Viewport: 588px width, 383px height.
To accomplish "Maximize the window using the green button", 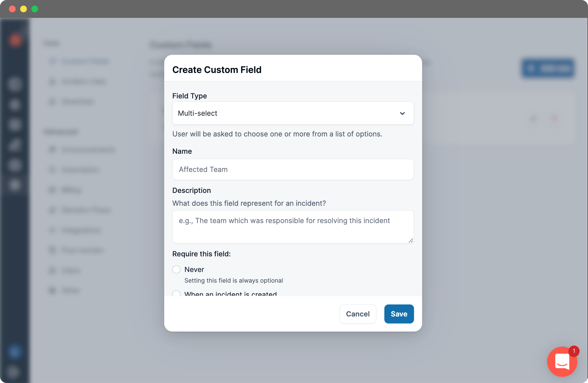I will tap(35, 9).
